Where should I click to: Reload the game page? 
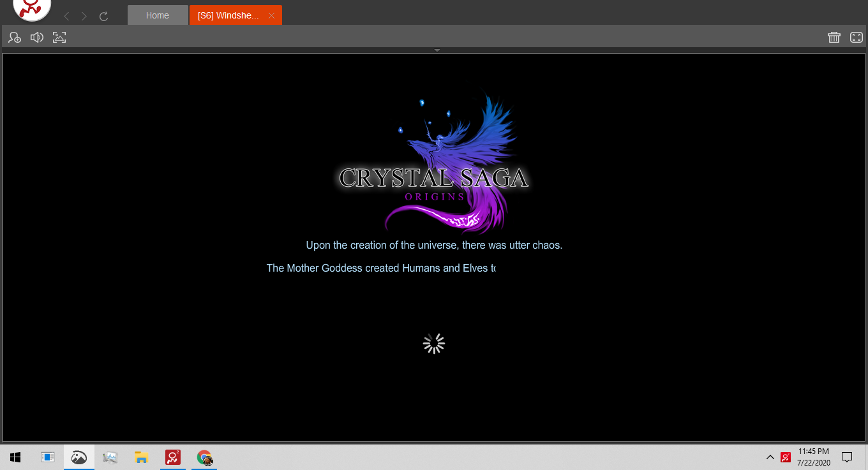(103, 16)
